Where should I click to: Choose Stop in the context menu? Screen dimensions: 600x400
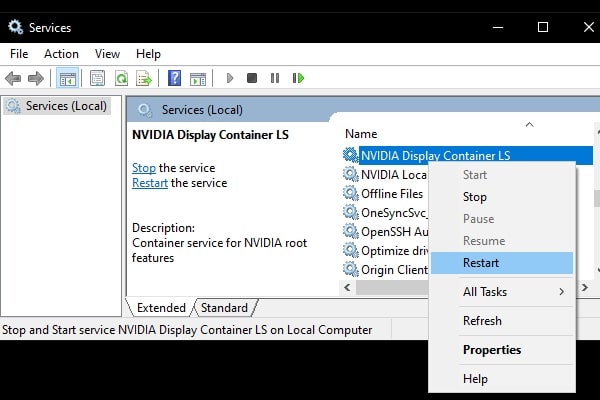coord(502,197)
